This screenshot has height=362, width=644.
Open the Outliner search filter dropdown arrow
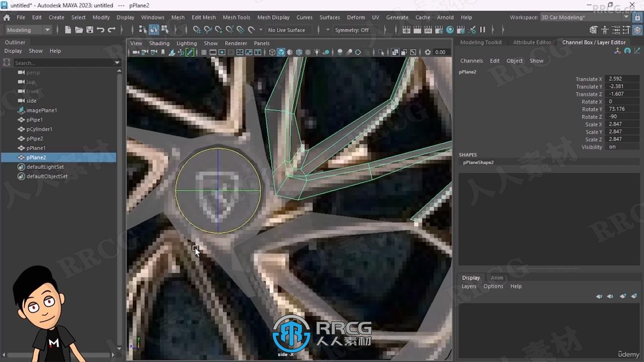pos(117,63)
